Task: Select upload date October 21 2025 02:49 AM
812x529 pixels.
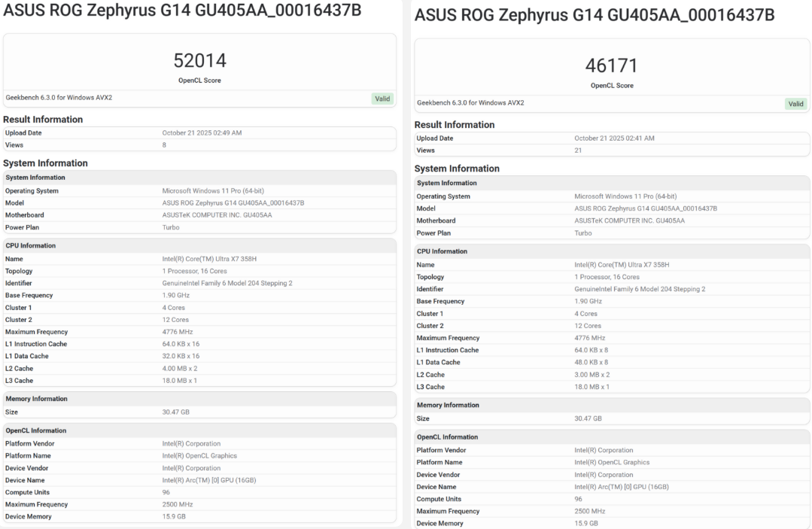Action: point(202,133)
